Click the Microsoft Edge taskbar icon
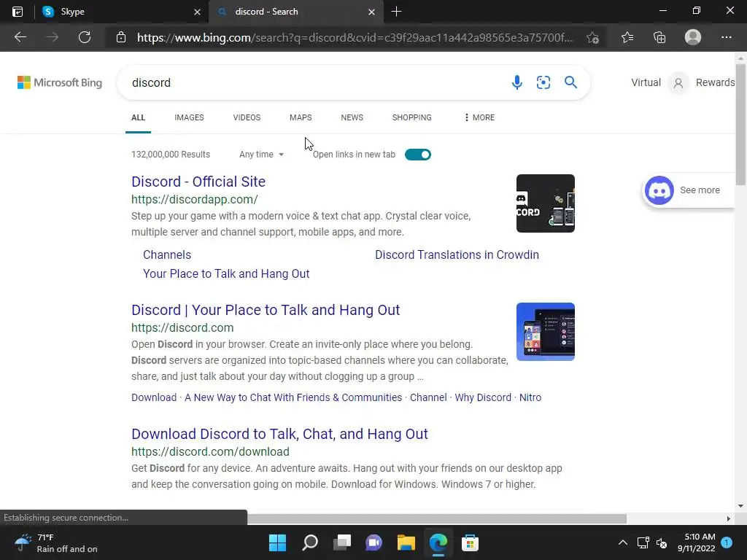 [x=438, y=542]
